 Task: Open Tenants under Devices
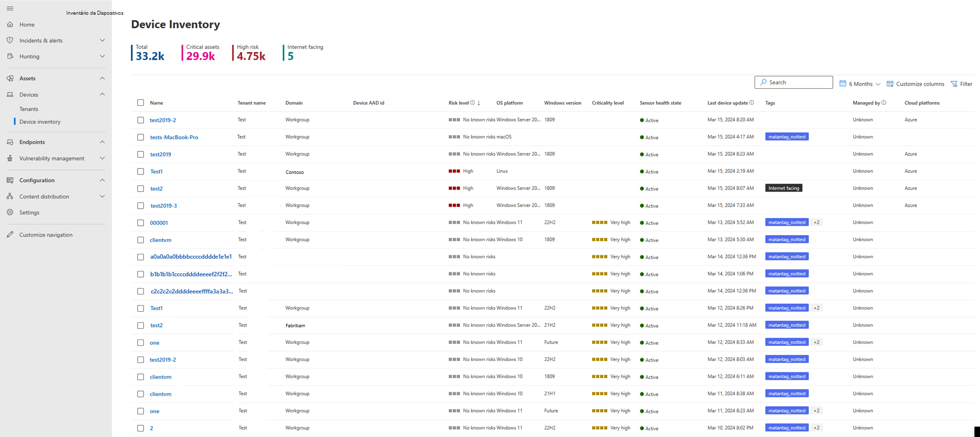point(29,109)
